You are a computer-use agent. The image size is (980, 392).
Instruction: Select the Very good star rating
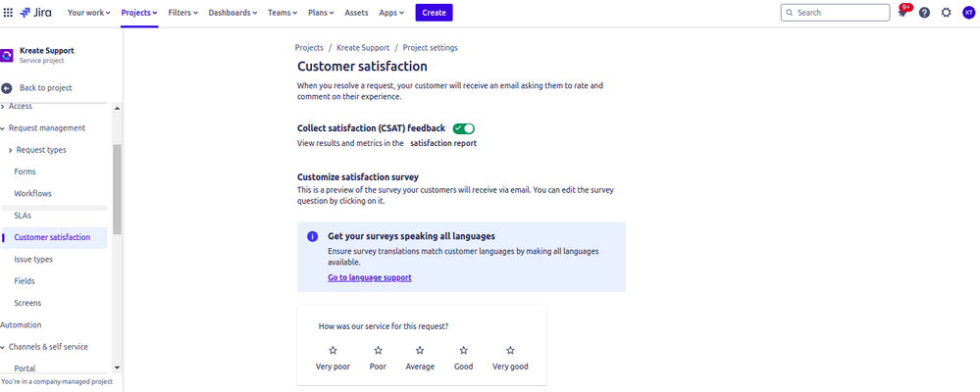point(510,350)
